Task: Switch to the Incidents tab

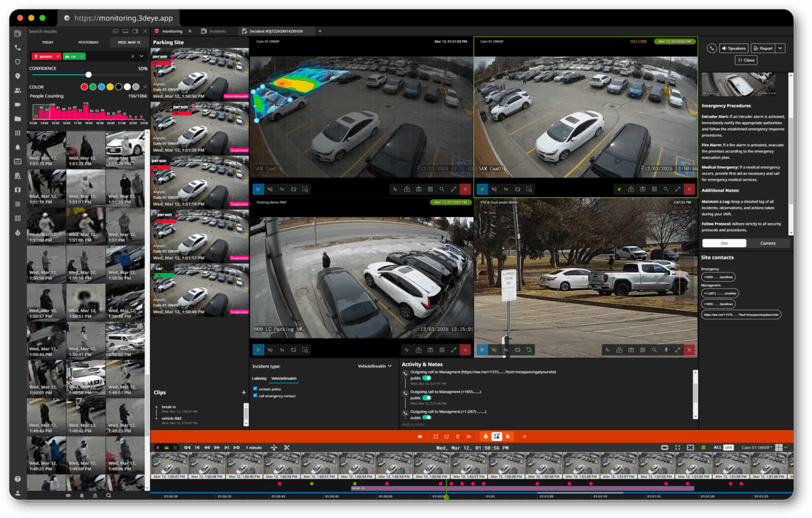Action: coord(214,31)
